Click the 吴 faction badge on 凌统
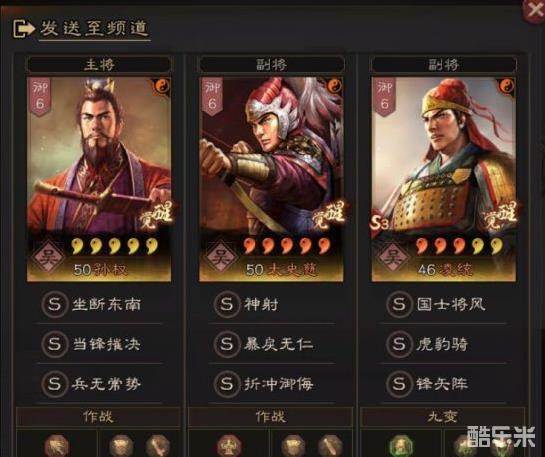Viewport: 545px width, 457px height. coord(392,258)
